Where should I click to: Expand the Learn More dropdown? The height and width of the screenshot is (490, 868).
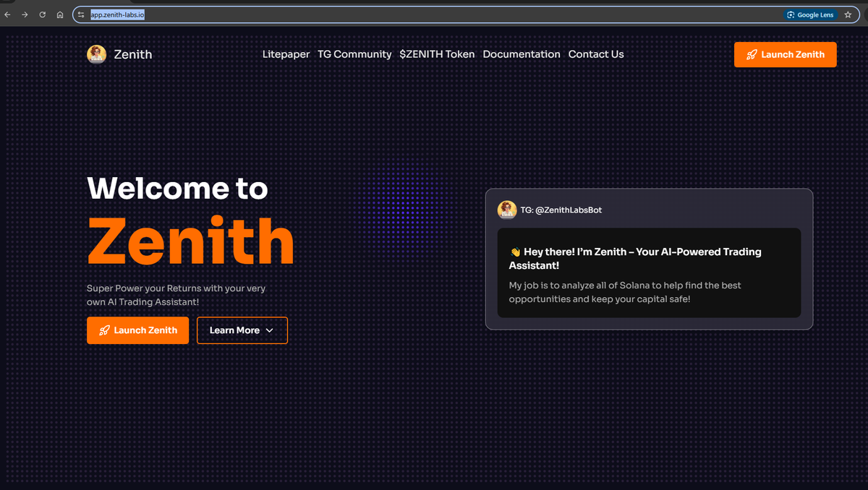242,330
